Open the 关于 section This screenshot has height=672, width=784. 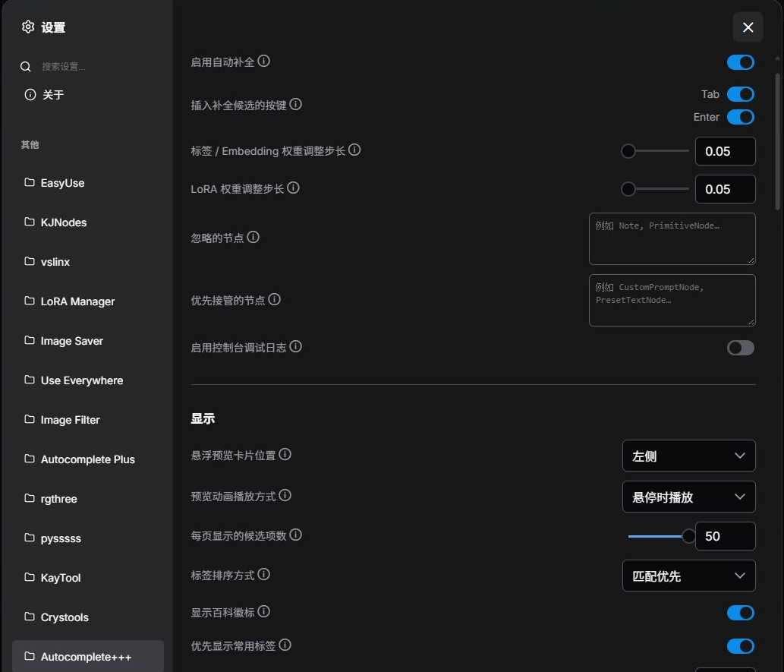point(88,95)
